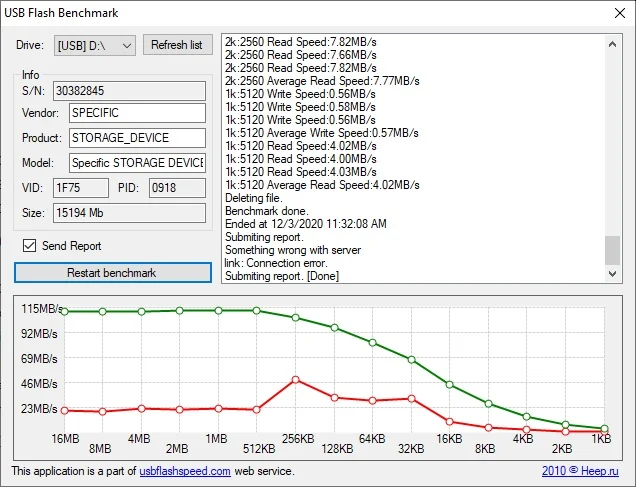Click inside the S/N field

129,91
